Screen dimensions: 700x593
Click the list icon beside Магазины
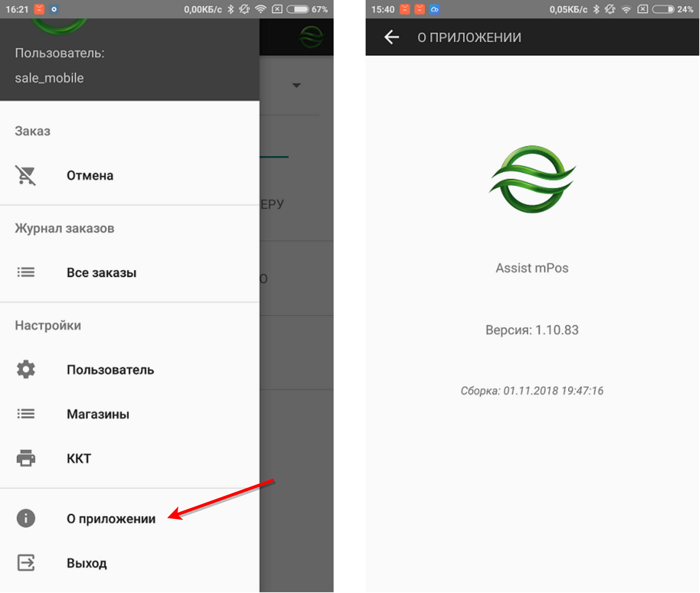[26, 414]
